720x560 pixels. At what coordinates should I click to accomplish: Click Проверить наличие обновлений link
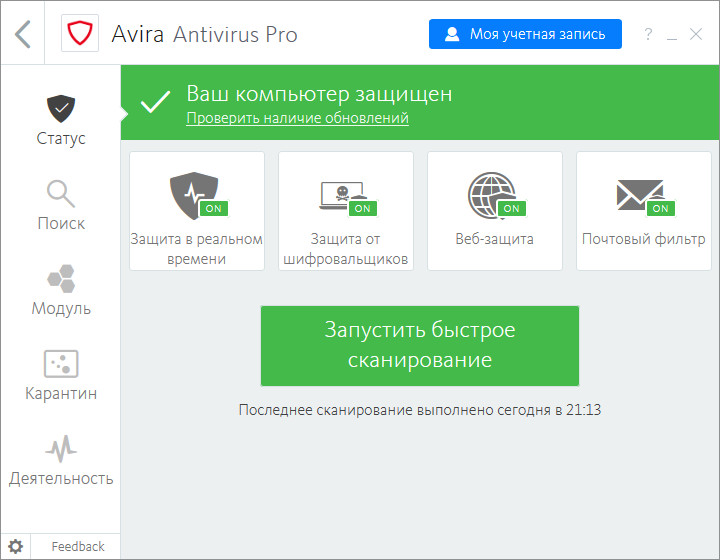297,118
